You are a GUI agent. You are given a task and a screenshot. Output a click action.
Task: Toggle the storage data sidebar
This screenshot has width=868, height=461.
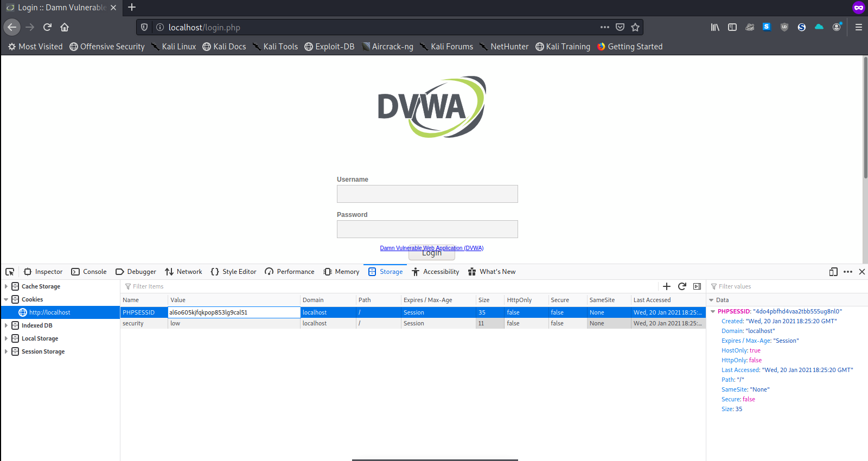tap(697, 286)
